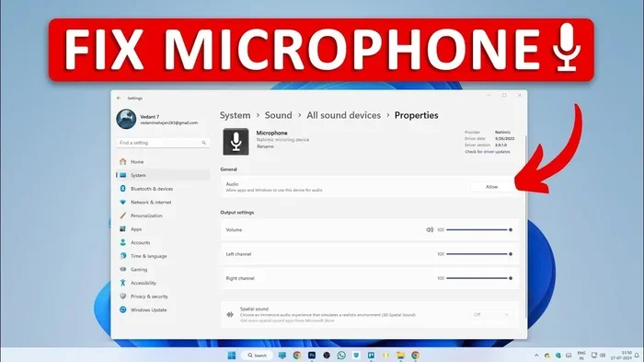Click the Driver date 5/26/2022 value
Screen dimensions: 644x362
pyautogui.click(x=505, y=139)
